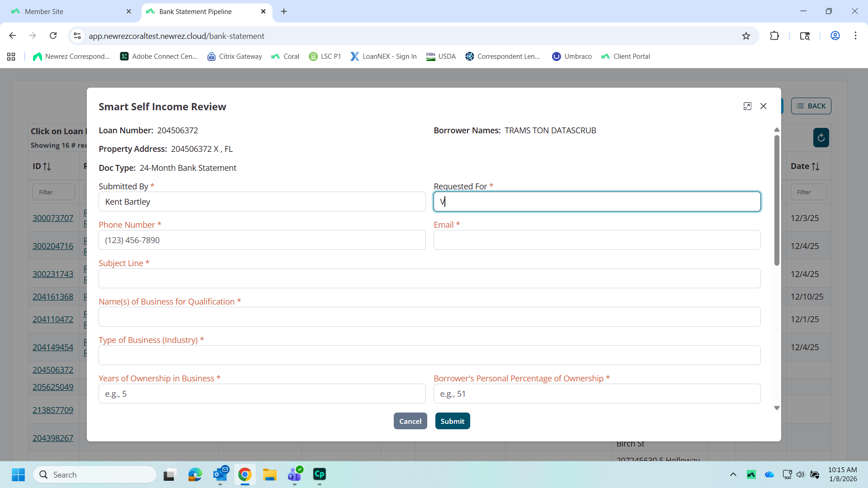Open loan link 300073707
The width and height of the screenshot is (868, 488).
53,218
